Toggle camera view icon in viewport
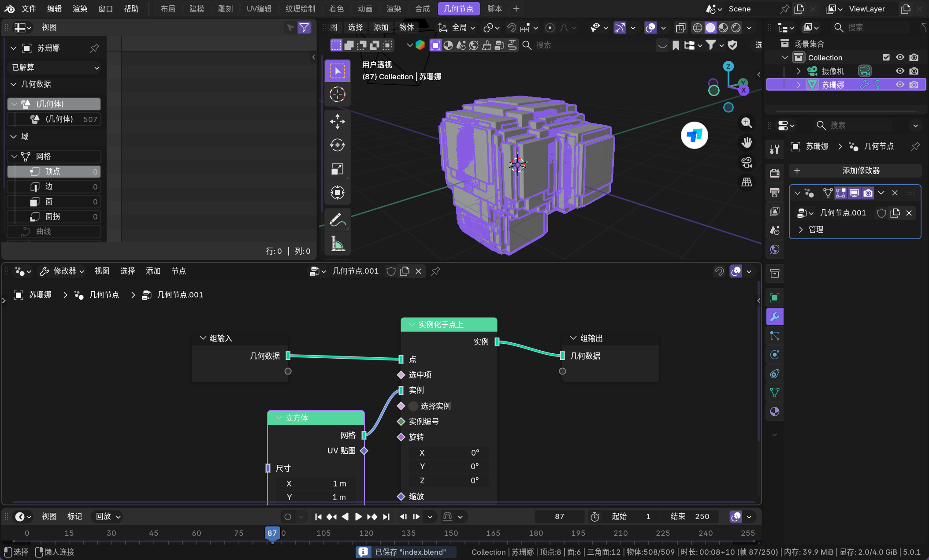 [x=747, y=163]
